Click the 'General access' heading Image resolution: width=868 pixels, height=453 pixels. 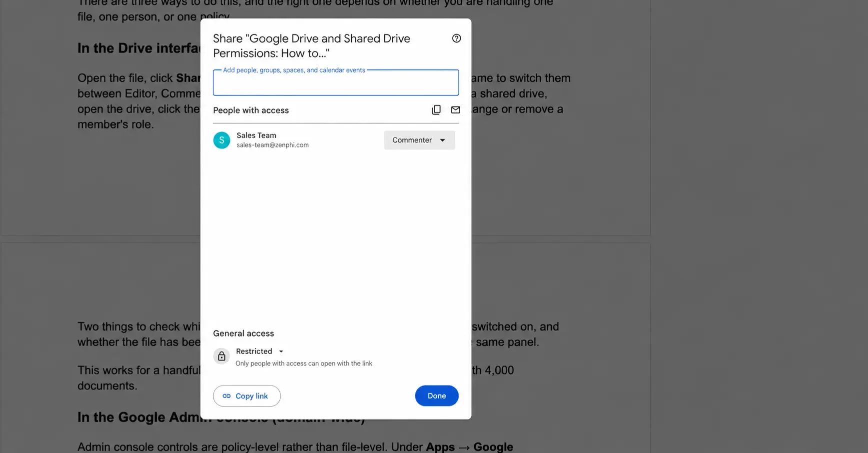pyautogui.click(x=243, y=333)
